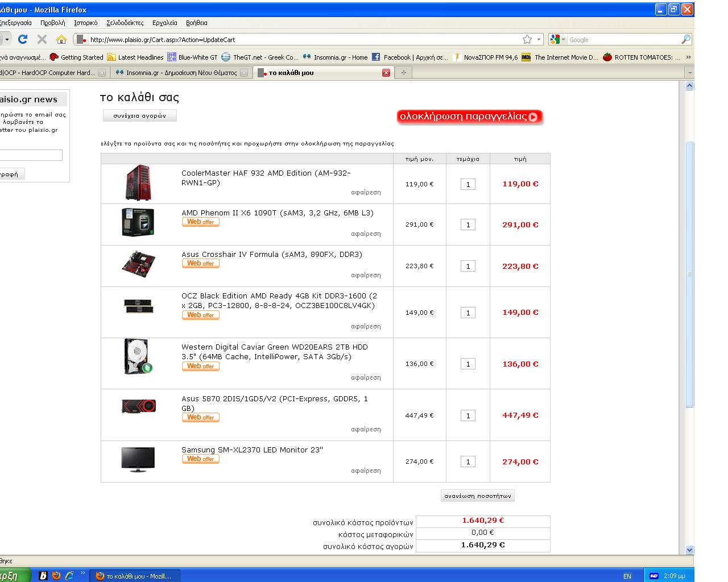Open the Σελιδοδείκτες menu
728x582 pixels.
click(125, 23)
